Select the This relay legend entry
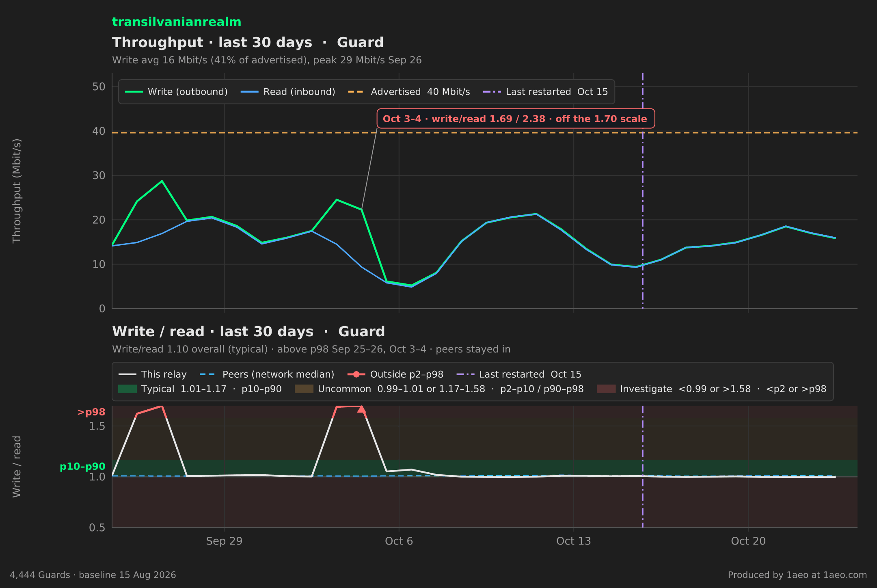 point(153,374)
